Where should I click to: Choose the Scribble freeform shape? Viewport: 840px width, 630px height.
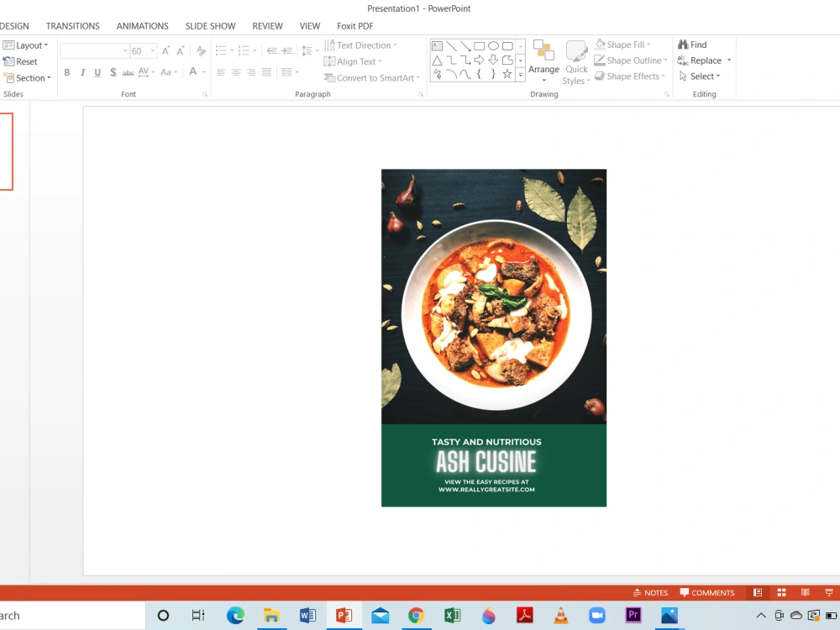click(x=437, y=75)
